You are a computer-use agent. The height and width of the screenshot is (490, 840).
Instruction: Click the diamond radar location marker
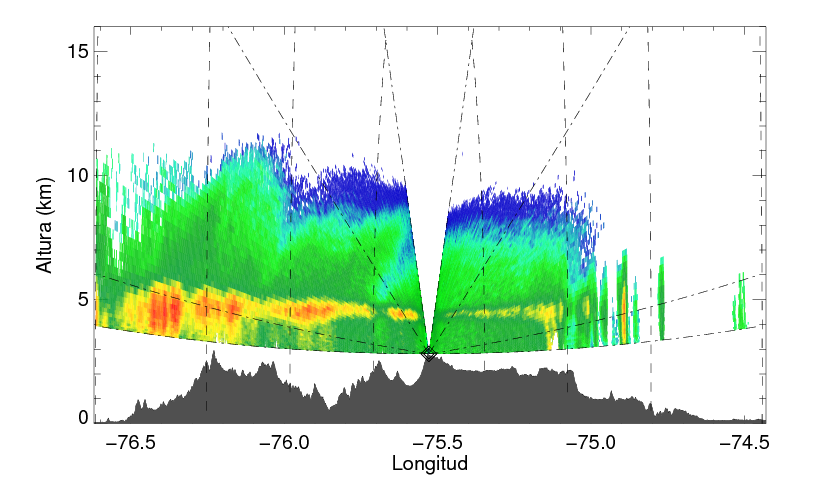pyautogui.click(x=429, y=353)
